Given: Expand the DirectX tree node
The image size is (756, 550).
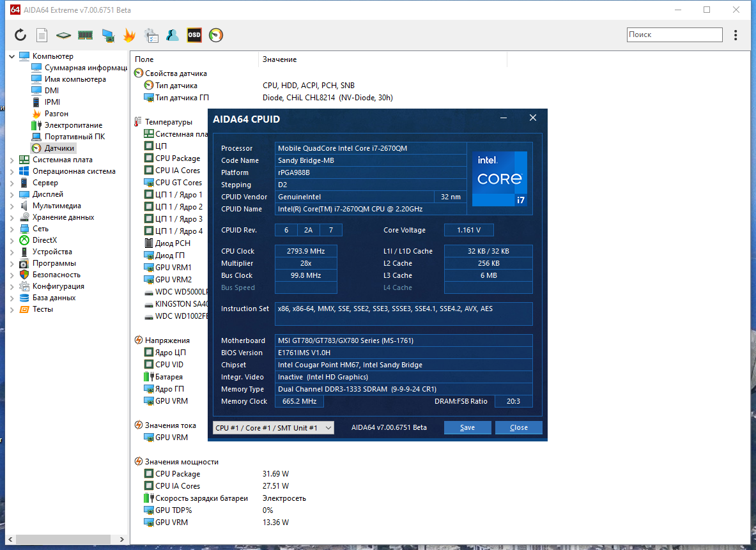Looking at the screenshot, I should [12, 241].
